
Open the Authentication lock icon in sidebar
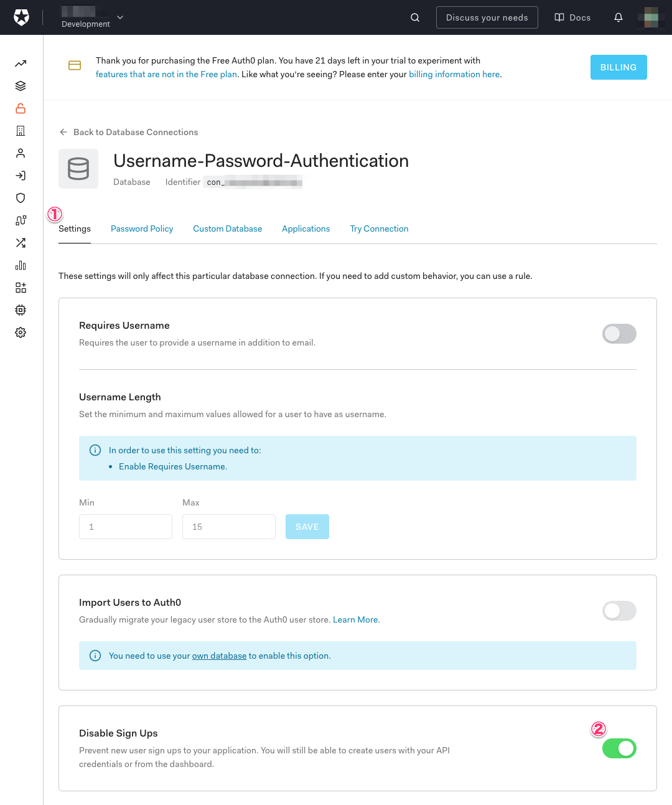click(x=21, y=108)
